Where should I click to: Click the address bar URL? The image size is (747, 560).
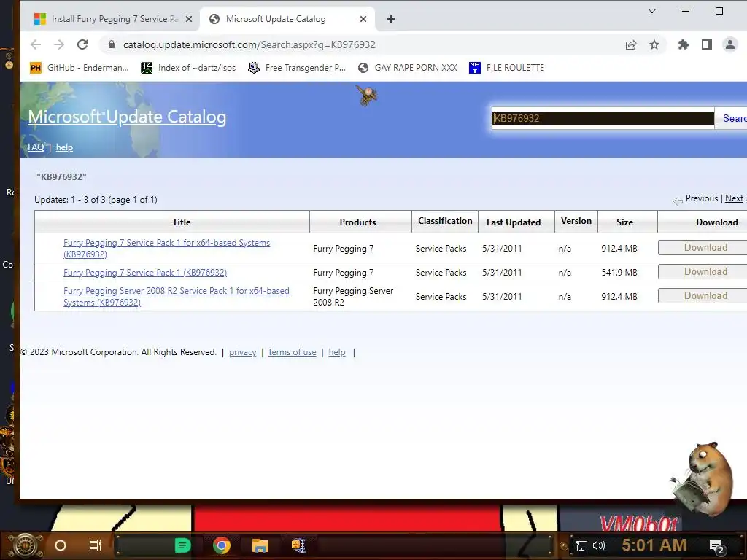click(x=249, y=44)
